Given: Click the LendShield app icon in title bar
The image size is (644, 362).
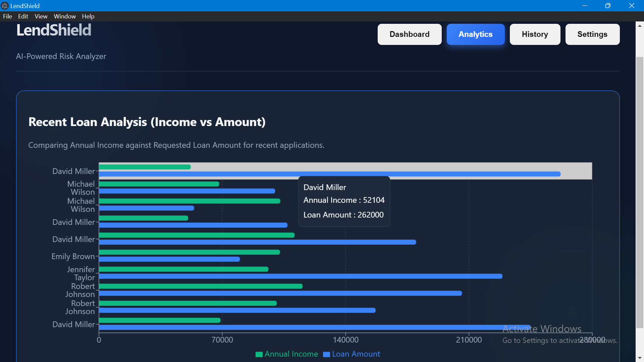Looking at the screenshot, I should (5, 6).
